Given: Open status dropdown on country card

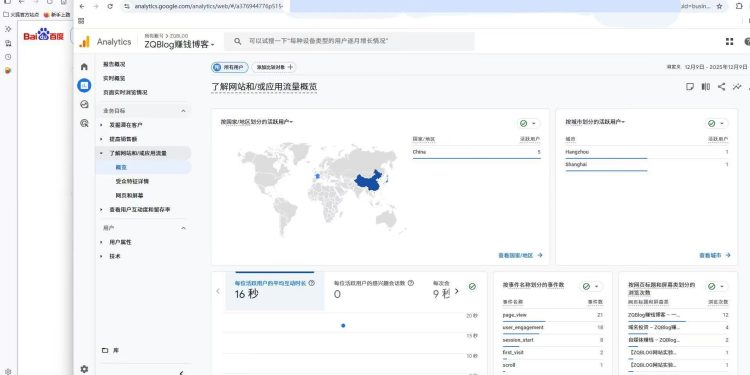Looking at the screenshot, I should (x=529, y=123).
